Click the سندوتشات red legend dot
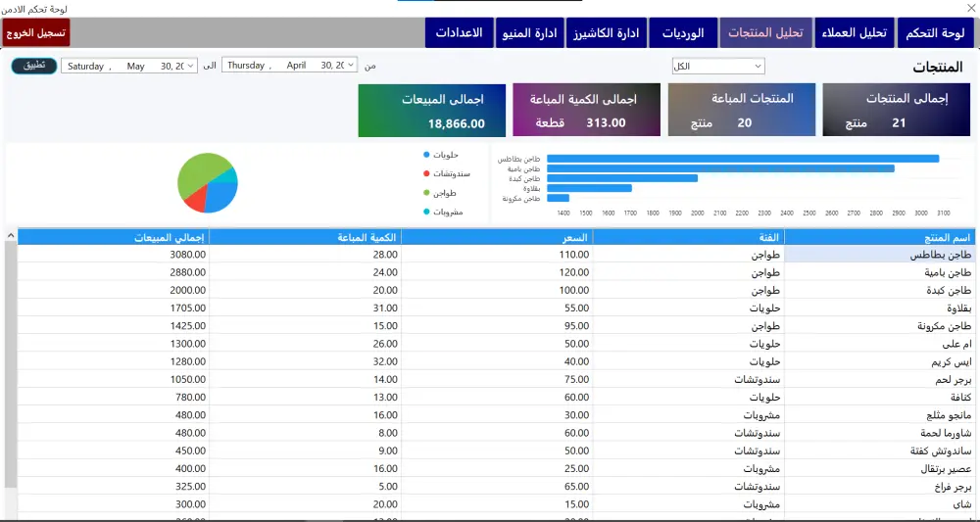The height and width of the screenshot is (522, 980). [x=426, y=173]
